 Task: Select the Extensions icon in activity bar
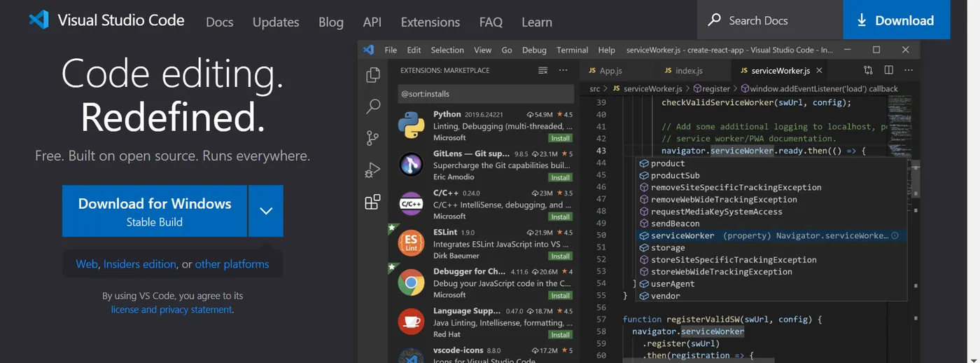pos(373,202)
